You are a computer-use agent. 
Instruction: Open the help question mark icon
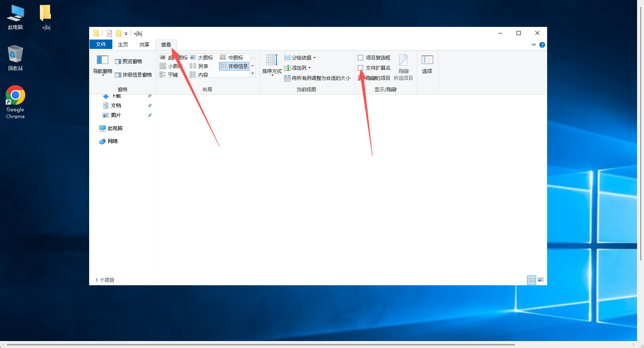point(542,45)
